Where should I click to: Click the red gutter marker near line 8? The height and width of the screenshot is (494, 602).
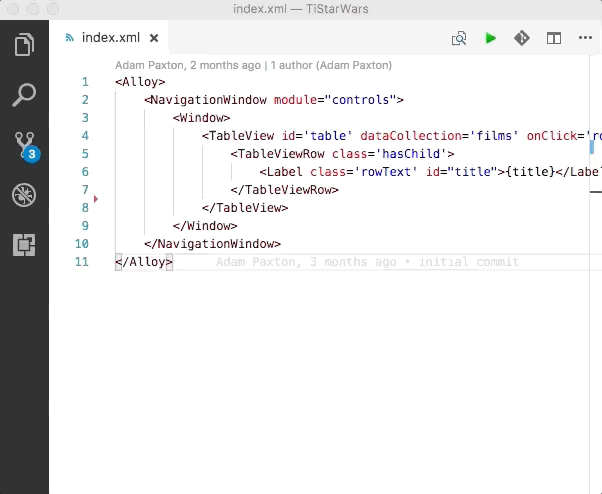[x=96, y=199]
